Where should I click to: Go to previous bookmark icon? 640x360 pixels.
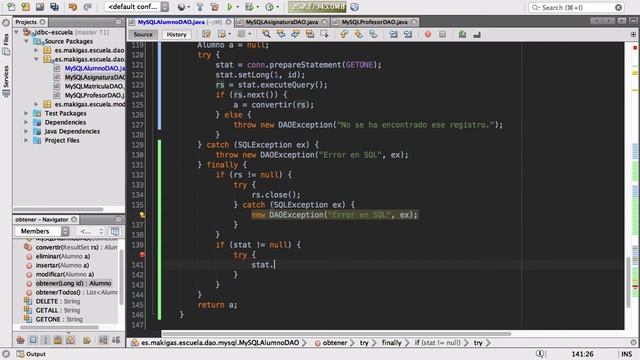point(344,34)
